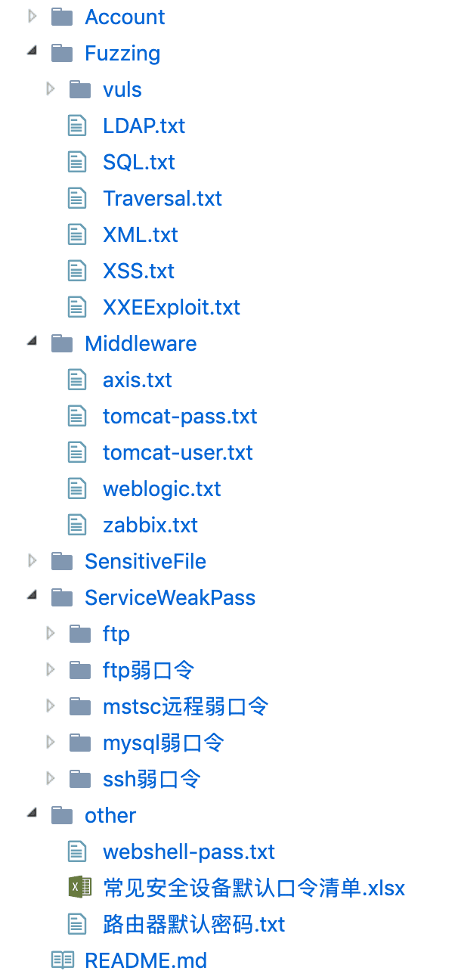Click the folder icon next to Fuzzing
This screenshot has height=980, width=455.
tap(62, 53)
